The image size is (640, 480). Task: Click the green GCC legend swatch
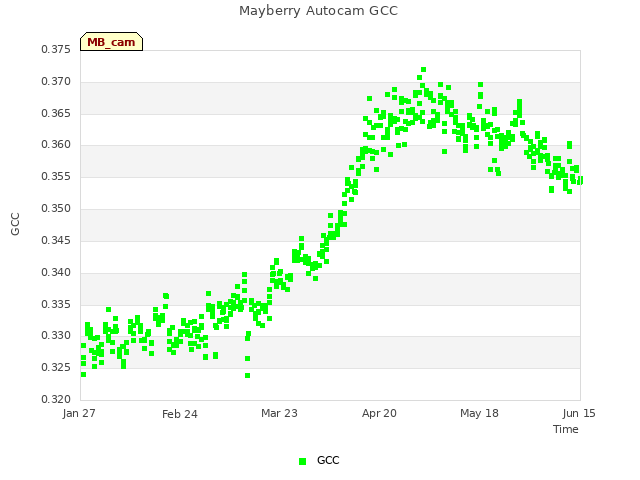click(x=302, y=461)
